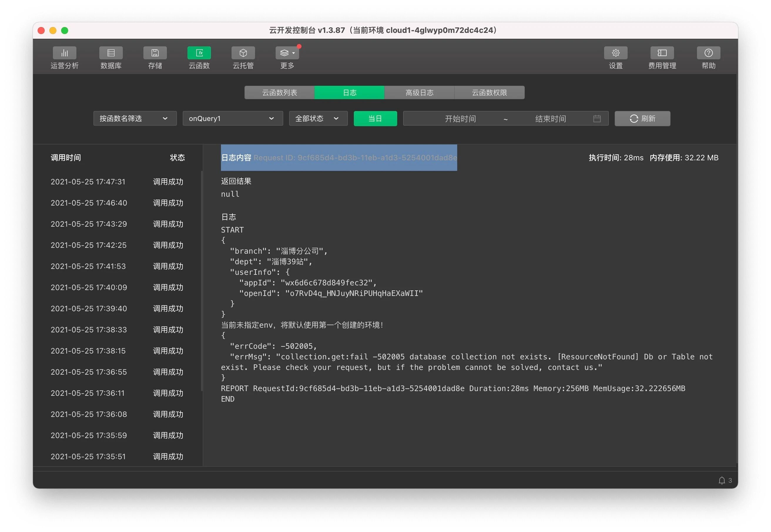The width and height of the screenshot is (771, 532).
Task: Expand the onQuery1 function dropdown
Action: pos(232,118)
